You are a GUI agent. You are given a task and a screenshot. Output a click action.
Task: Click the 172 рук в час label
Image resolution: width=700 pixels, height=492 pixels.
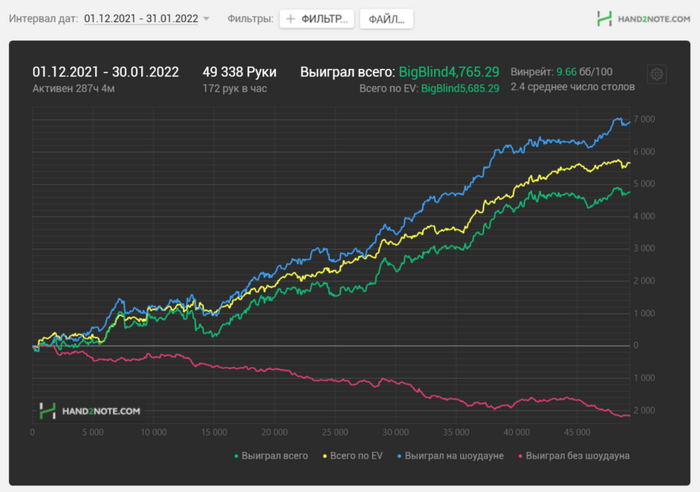tap(234, 88)
